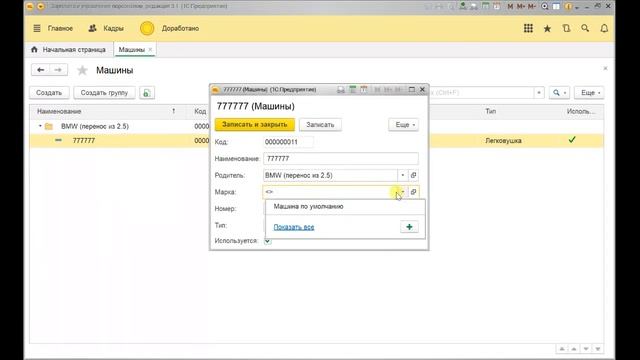Click the M- button in title bar
Screen dimensions: 640x360
tap(532, 7)
